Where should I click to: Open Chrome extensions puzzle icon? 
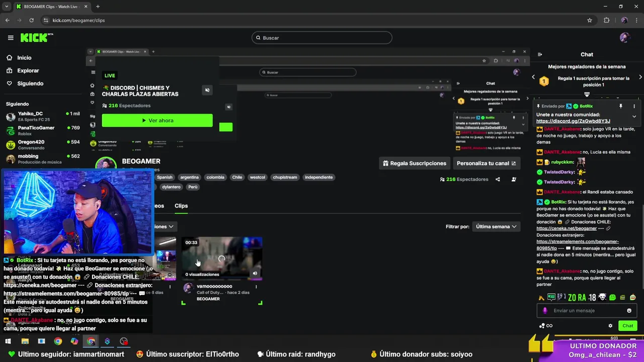click(x=606, y=20)
